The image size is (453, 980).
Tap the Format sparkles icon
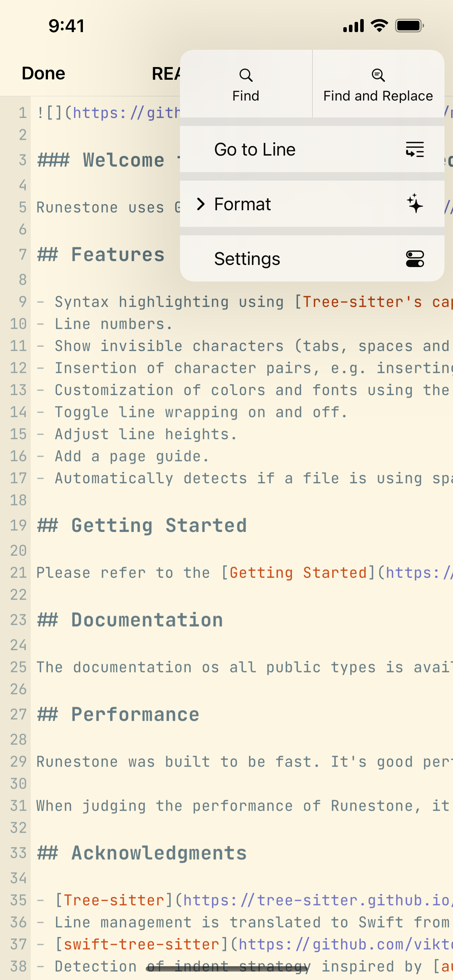click(415, 204)
